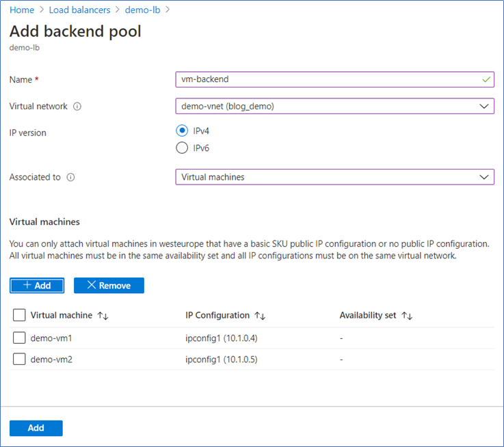The height and width of the screenshot is (447, 504).
Task: Select the ipconfig1 (10.1.0.4) cell
Action: coord(221,338)
